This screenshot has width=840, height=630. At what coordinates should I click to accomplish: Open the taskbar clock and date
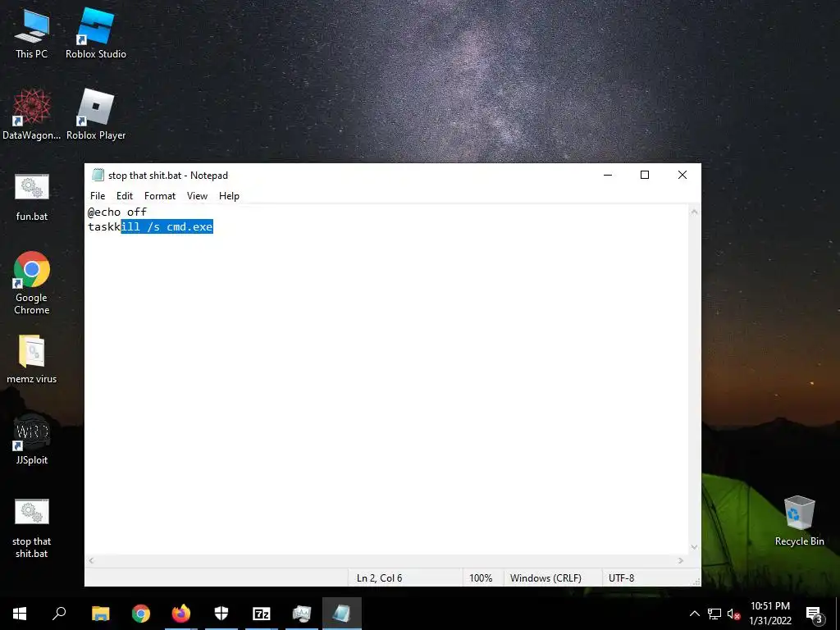(x=770, y=614)
